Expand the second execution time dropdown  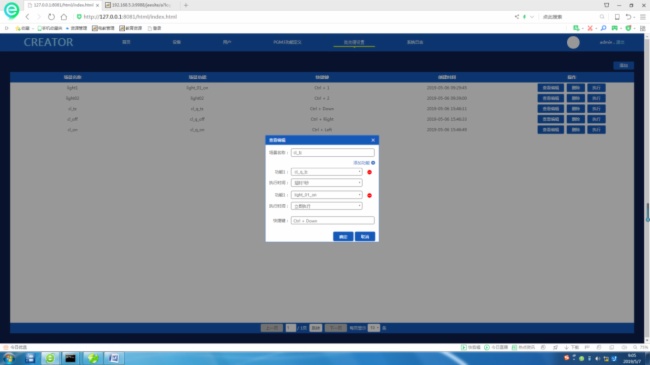click(x=327, y=206)
